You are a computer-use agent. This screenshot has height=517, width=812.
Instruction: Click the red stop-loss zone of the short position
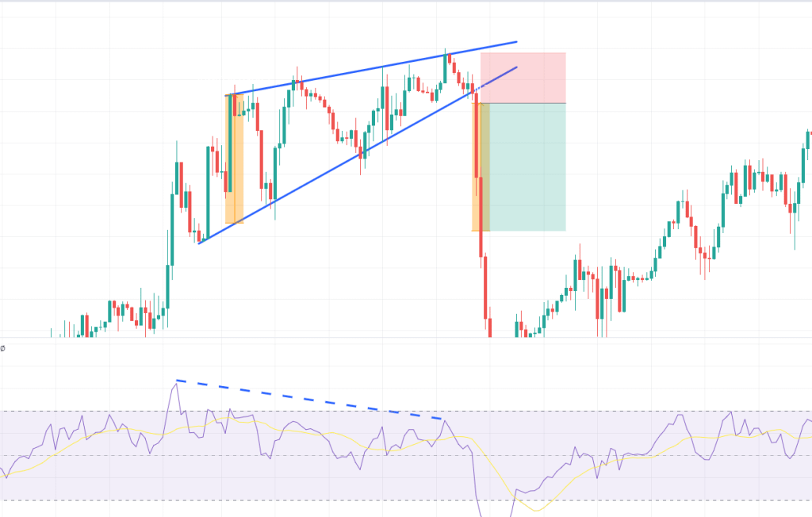pyautogui.click(x=523, y=78)
